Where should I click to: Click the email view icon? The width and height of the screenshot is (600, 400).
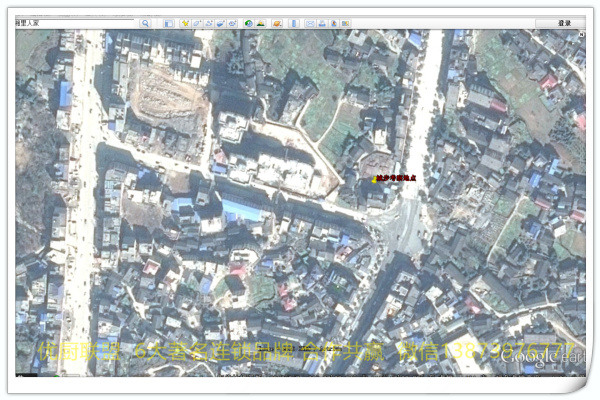309,23
